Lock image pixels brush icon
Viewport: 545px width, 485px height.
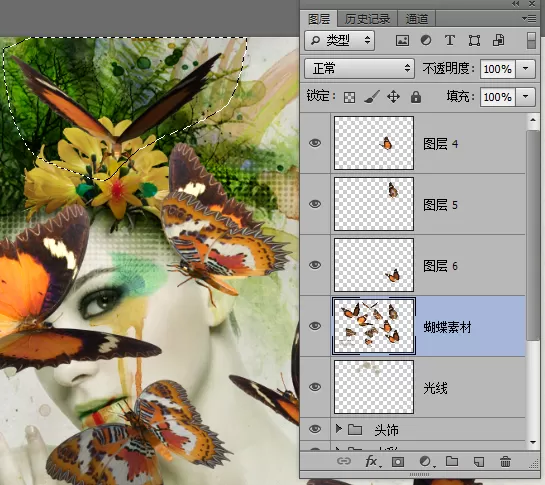pos(372,97)
